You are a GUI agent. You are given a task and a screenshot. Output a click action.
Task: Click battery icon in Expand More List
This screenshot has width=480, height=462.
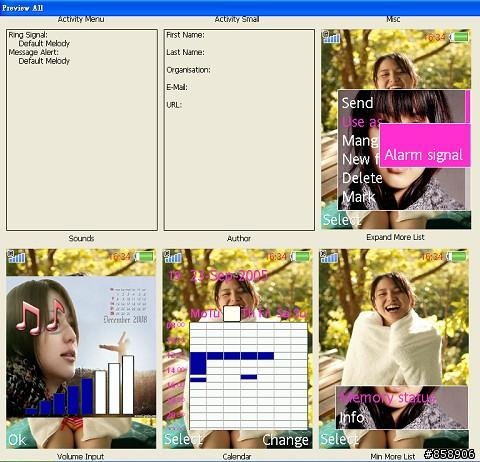pos(459,37)
